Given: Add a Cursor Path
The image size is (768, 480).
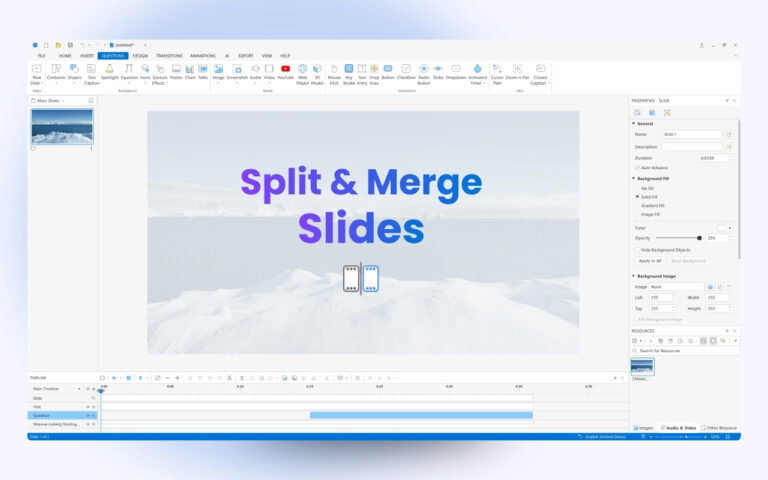Looking at the screenshot, I should pyautogui.click(x=497, y=74).
